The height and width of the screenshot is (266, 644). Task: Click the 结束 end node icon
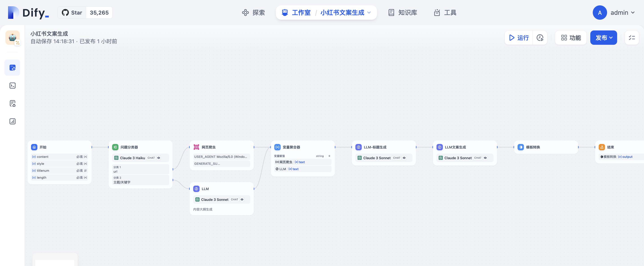coord(601,147)
